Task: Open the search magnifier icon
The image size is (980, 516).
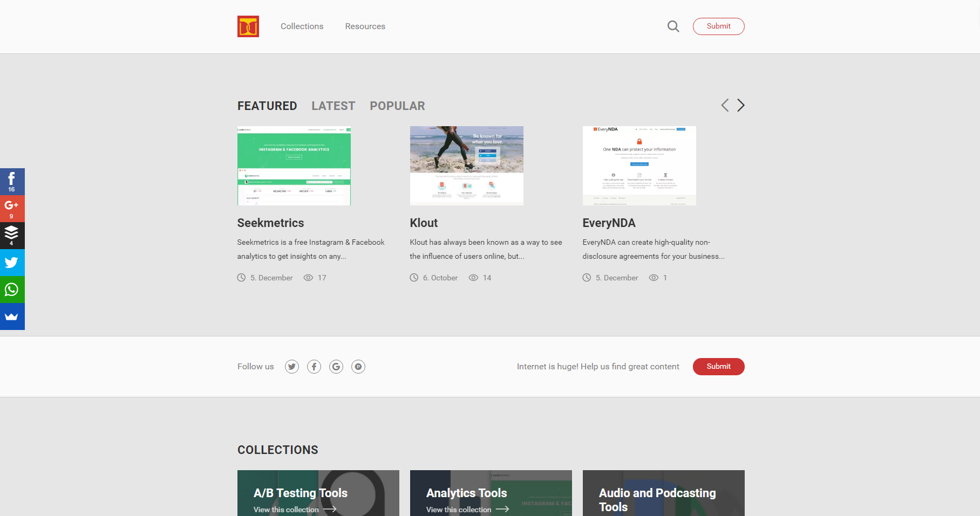Action: coord(673,26)
